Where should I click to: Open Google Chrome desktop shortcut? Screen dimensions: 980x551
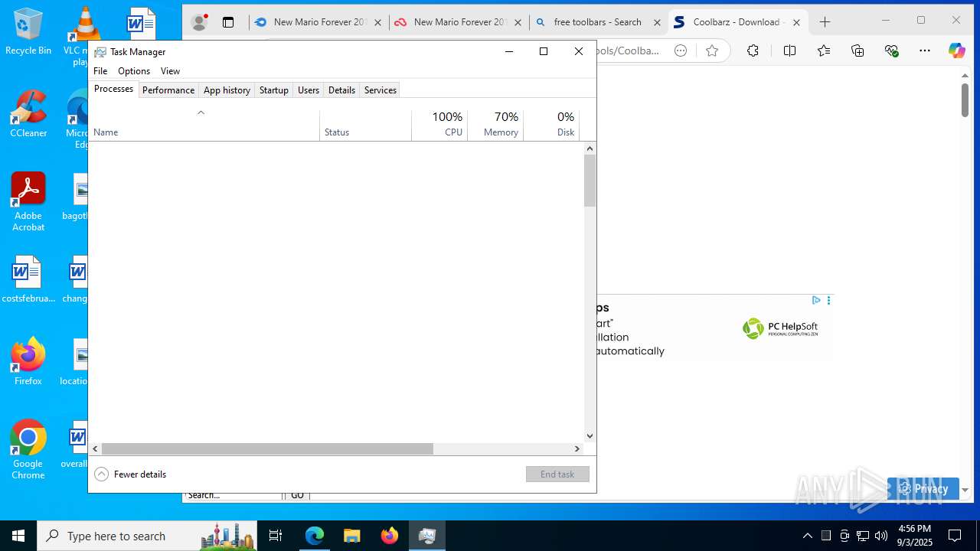pyautogui.click(x=28, y=450)
